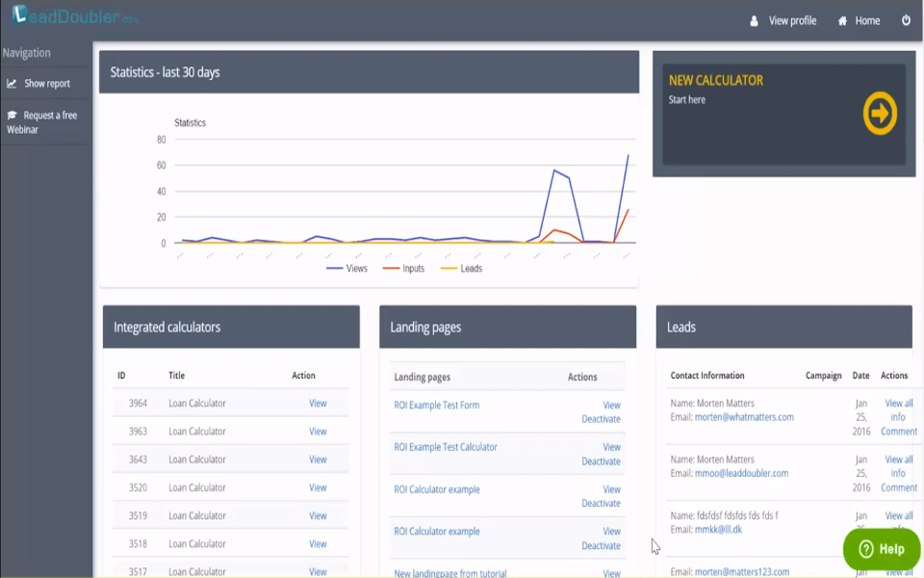Click the View profile user icon

[754, 21]
